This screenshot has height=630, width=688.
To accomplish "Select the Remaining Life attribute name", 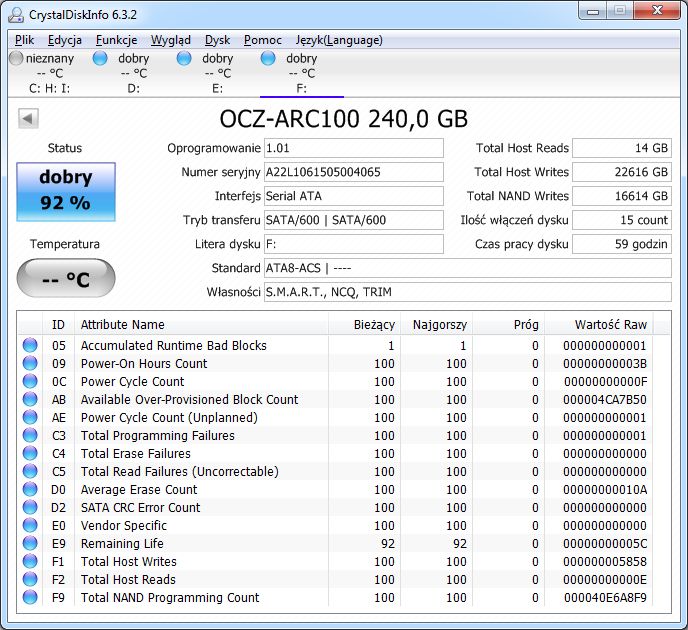I will click(122, 544).
